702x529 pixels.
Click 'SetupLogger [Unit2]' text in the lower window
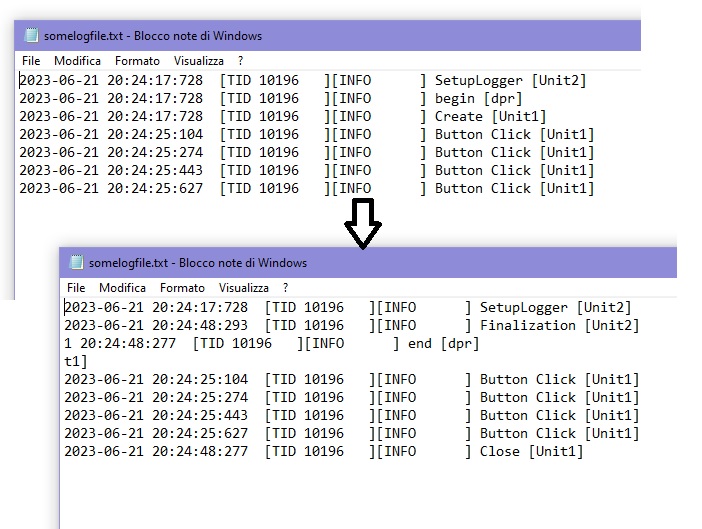click(556, 307)
